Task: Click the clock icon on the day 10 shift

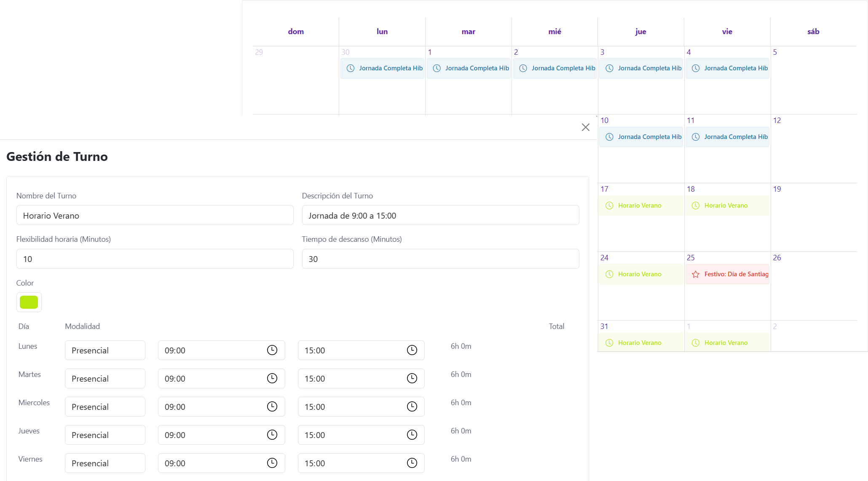Action: 609,137
